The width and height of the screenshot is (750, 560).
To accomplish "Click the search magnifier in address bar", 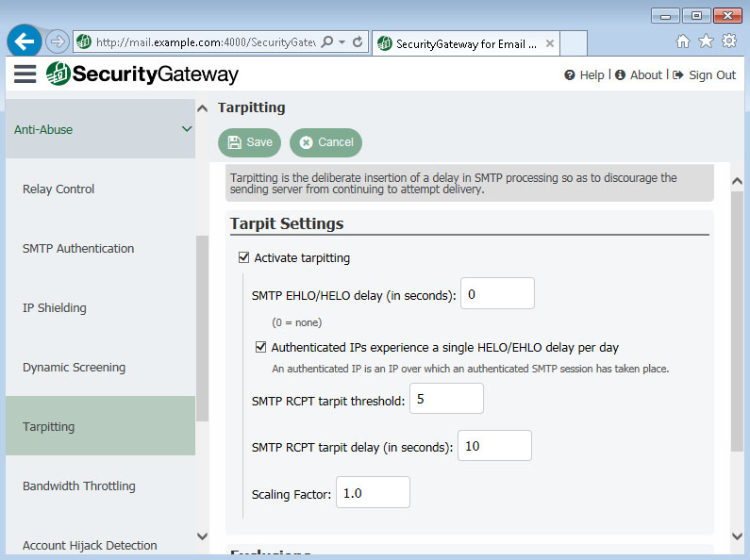I will click(327, 42).
